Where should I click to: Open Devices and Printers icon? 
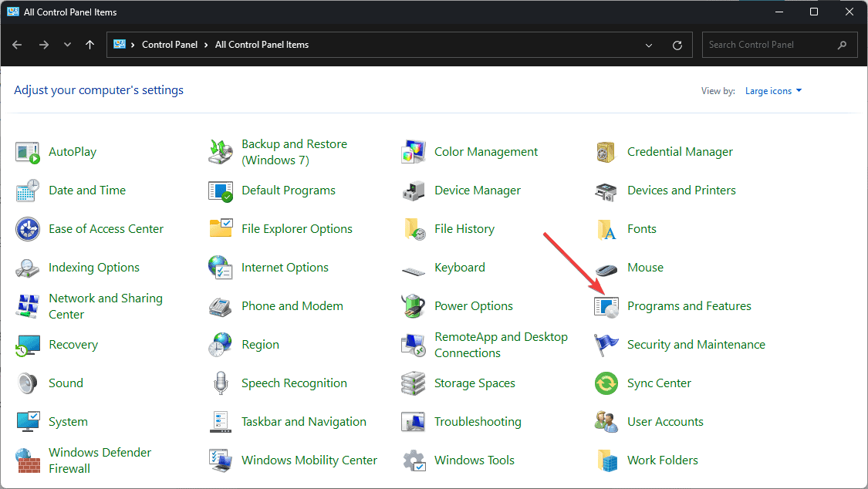pyautogui.click(x=606, y=191)
